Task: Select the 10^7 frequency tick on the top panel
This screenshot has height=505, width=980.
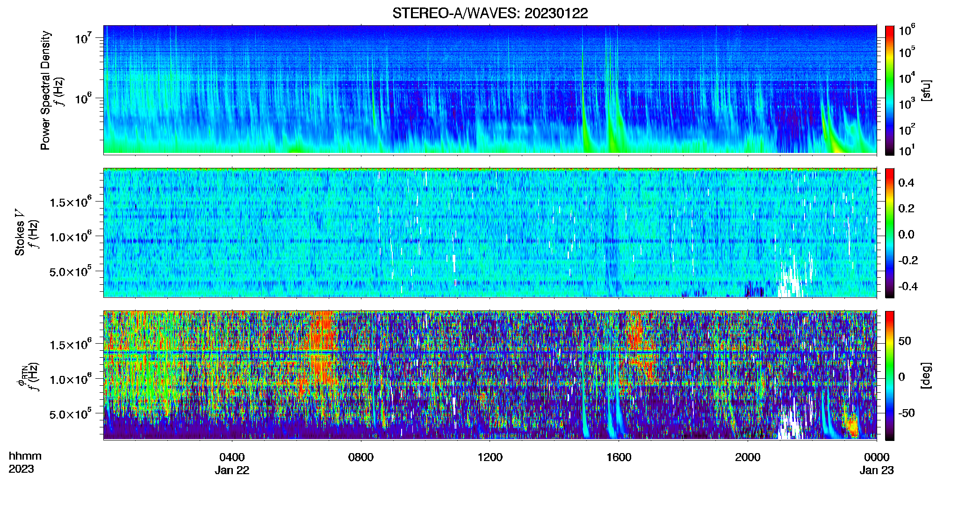Action: [x=83, y=38]
